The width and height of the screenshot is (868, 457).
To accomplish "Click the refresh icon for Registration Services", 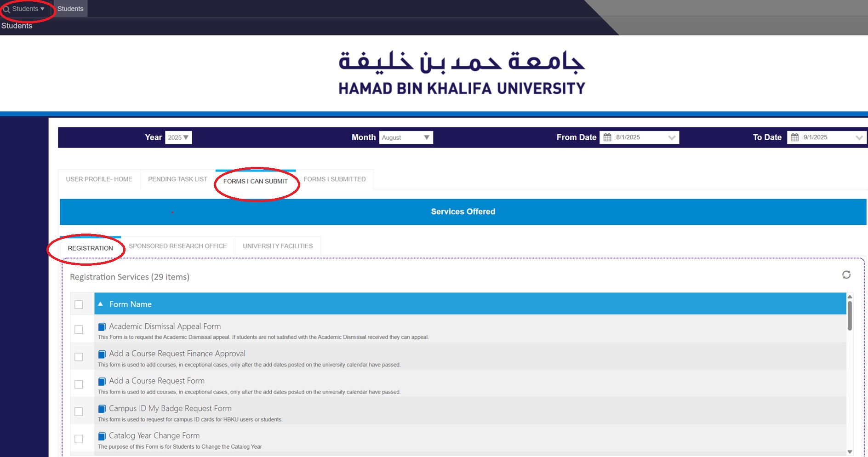I will click(x=846, y=274).
